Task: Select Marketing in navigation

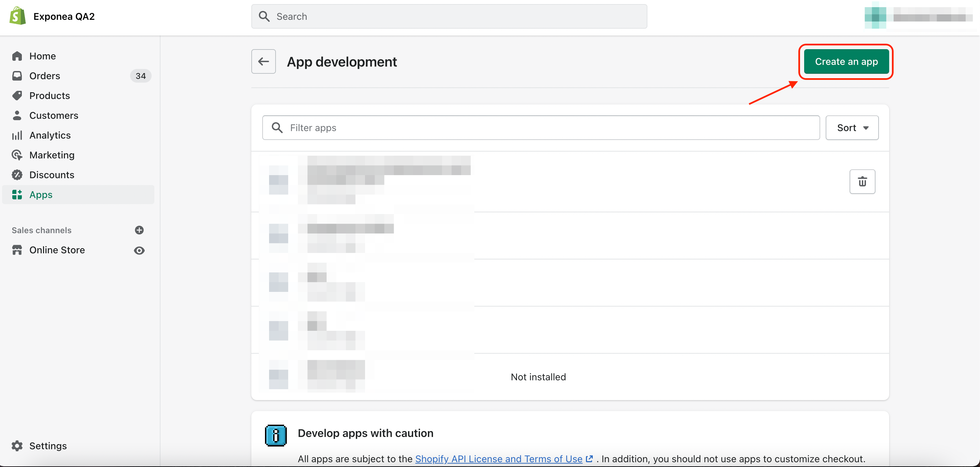Action: tap(52, 155)
